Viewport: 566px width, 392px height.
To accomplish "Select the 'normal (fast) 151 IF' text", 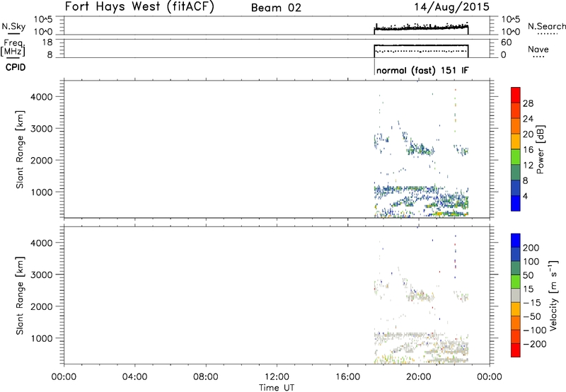I will click(x=422, y=70).
